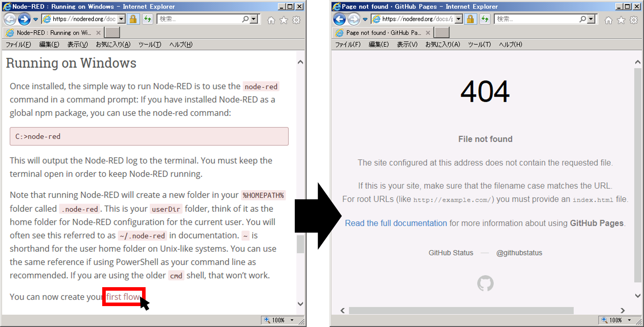Open the ファイル(F) menu in the left window
The height and width of the screenshot is (327, 644).
coord(18,45)
